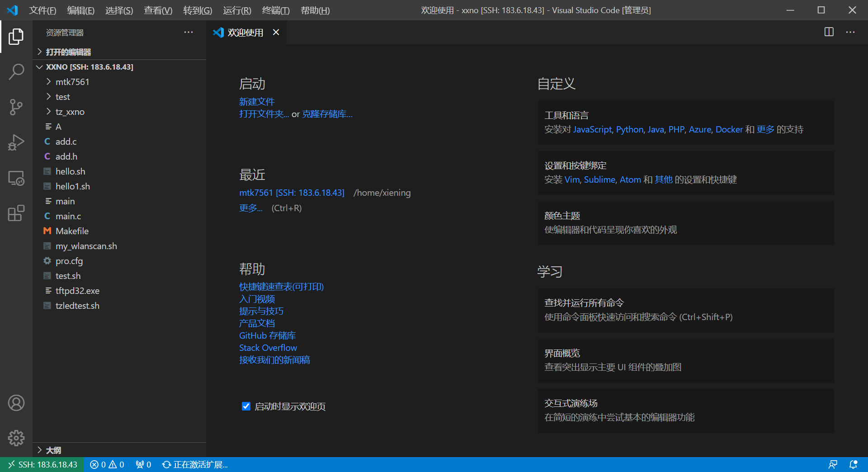Click the split editor icon
The image size is (868, 472).
click(x=829, y=32)
